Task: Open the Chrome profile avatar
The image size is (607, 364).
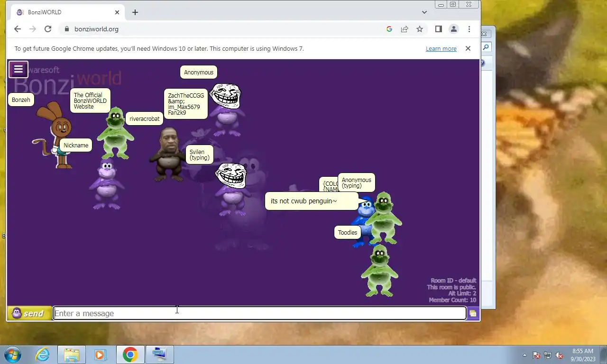Action: 454,29
